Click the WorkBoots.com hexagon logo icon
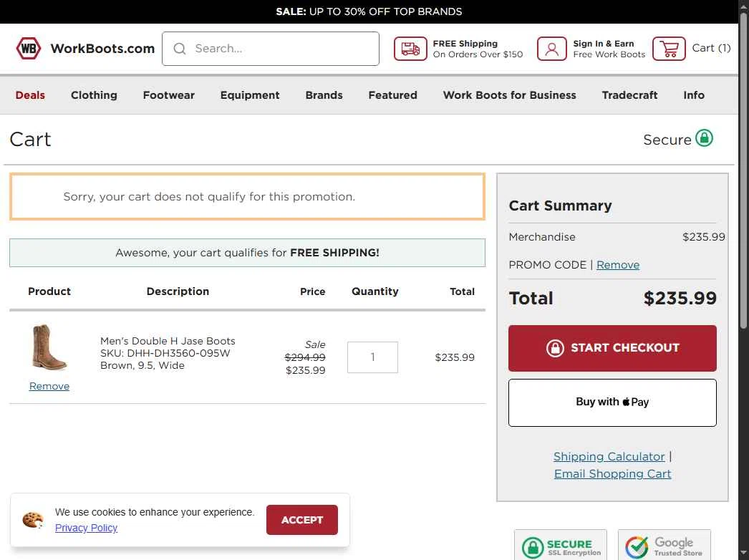Image resolution: width=749 pixels, height=560 pixels. pyautogui.click(x=28, y=48)
